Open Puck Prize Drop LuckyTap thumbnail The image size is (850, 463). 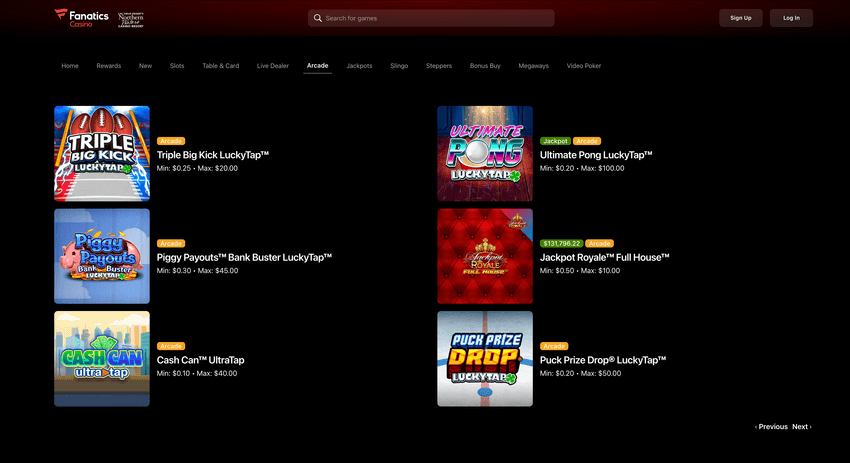pyautogui.click(x=485, y=358)
